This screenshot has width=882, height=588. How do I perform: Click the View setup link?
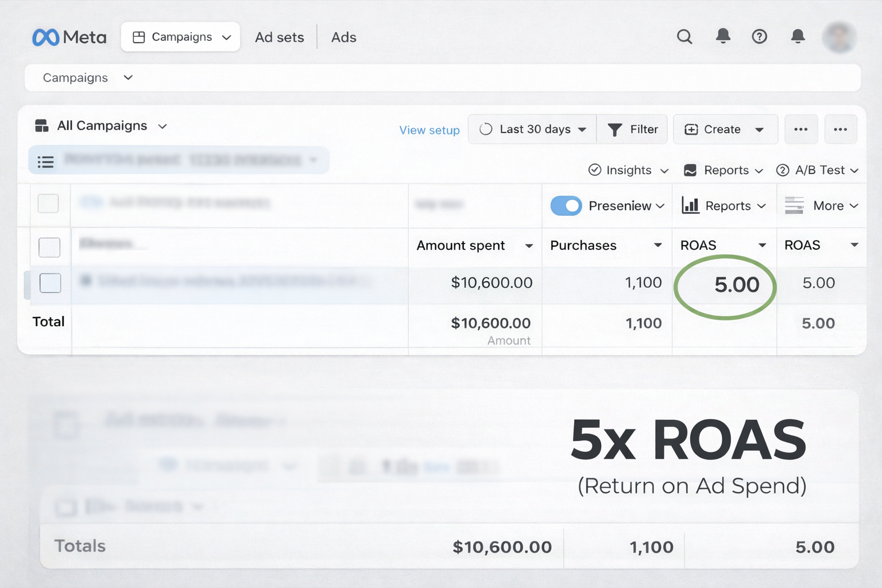[x=429, y=130]
